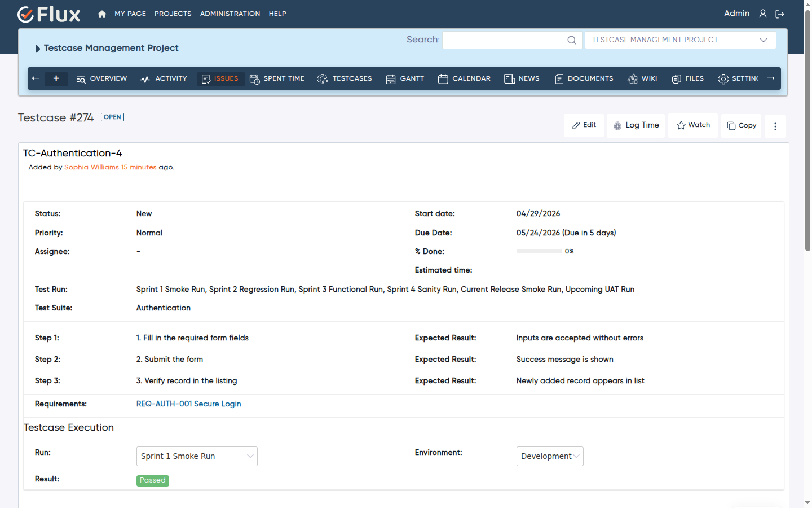Image resolution: width=812 pixels, height=508 pixels.
Task: Sign out using the logout icon
Action: (780, 14)
